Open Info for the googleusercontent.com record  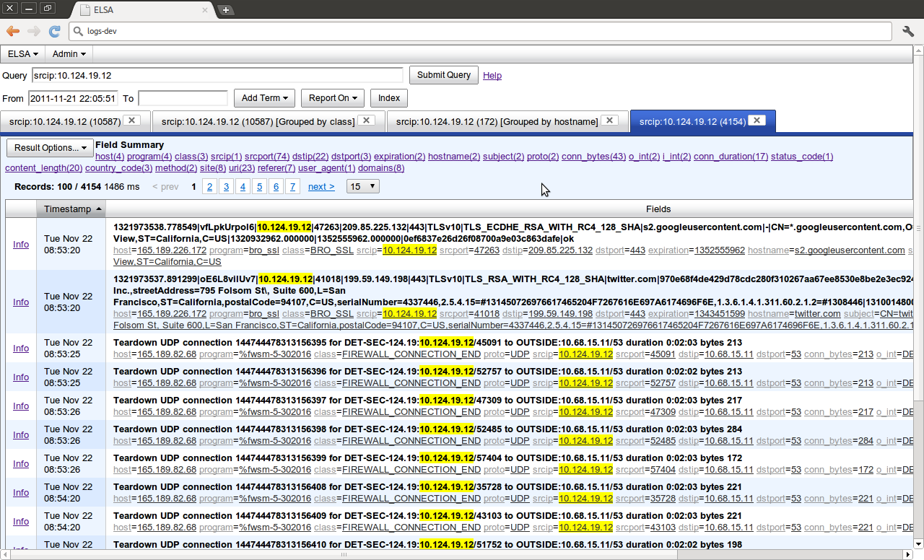tap(21, 245)
